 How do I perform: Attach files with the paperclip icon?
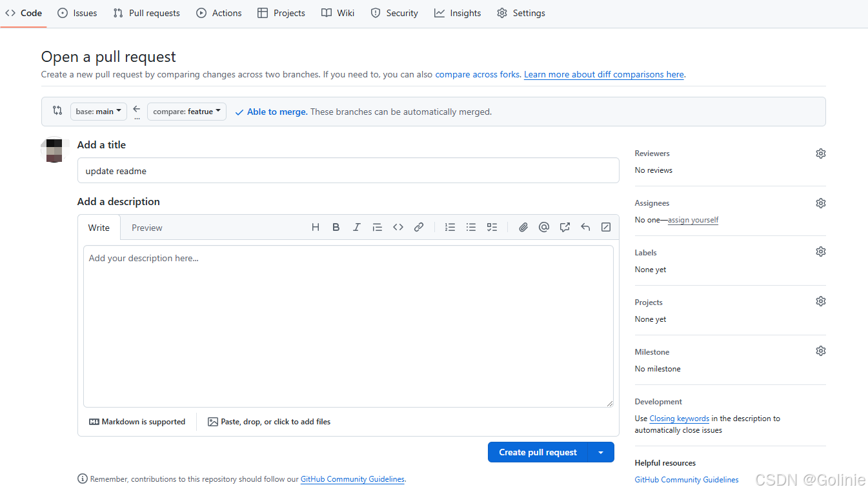pyautogui.click(x=523, y=227)
